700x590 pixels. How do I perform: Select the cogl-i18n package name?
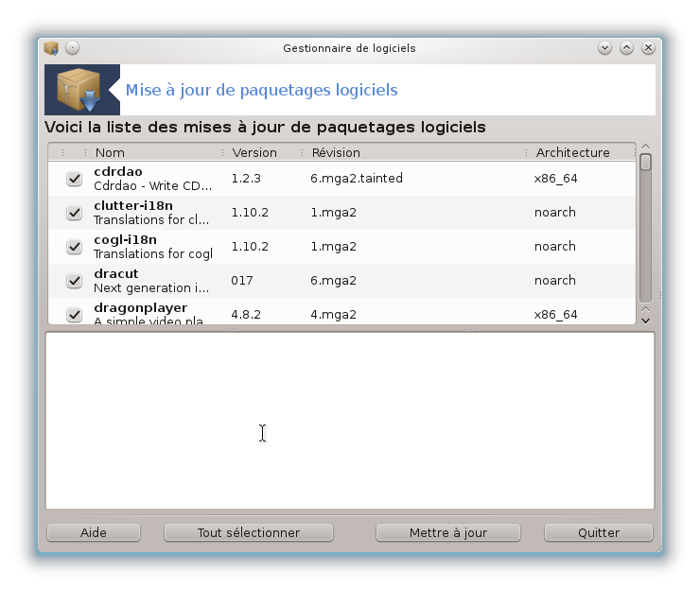tap(125, 239)
